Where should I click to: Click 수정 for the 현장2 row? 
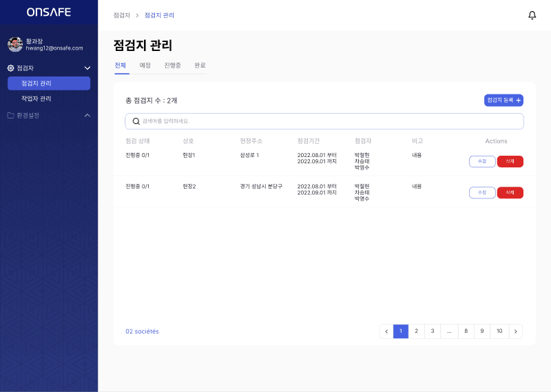point(482,193)
